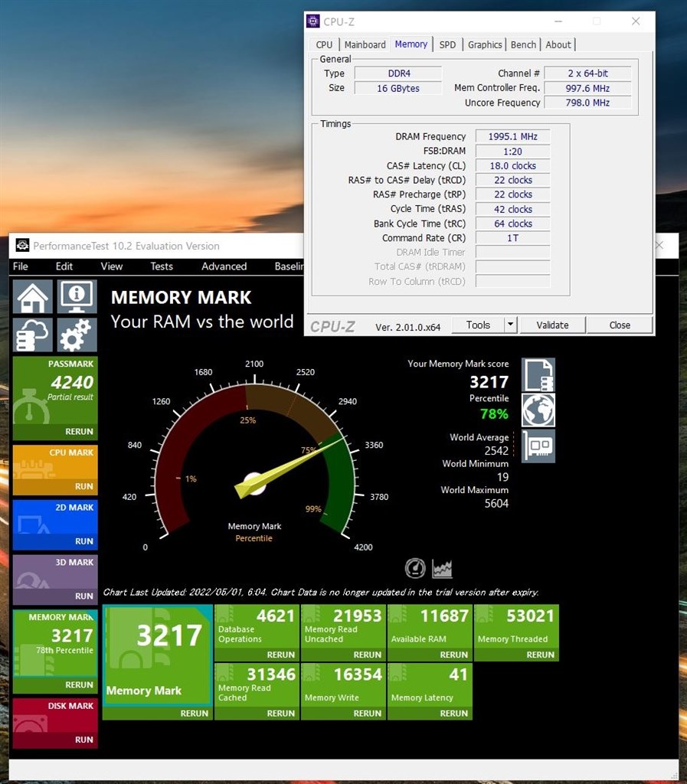Click the Chart Last Updated notice text
The height and width of the screenshot is (784, 687).
pyautogui.click(x=321, y=592)
